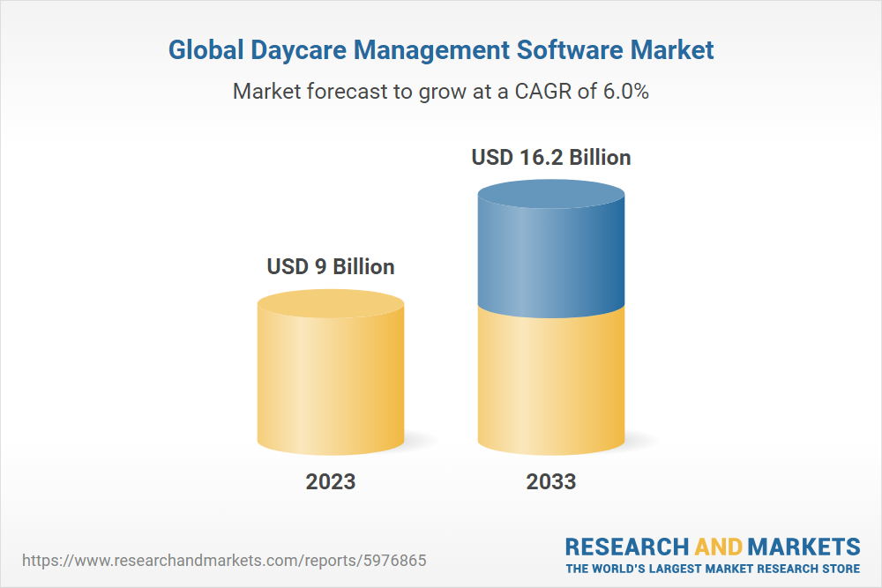Click the USD 9 Billion label
The image size is (882, 588).
tap(331, 265)
